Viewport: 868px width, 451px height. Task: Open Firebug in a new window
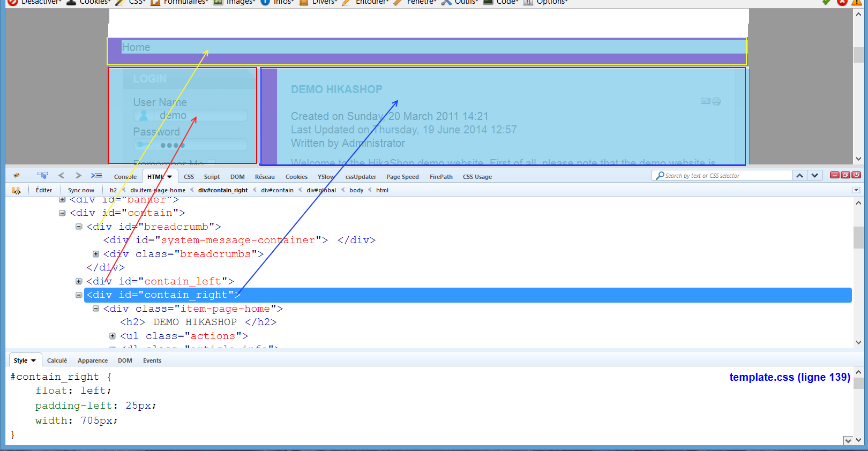click(845, 175)
